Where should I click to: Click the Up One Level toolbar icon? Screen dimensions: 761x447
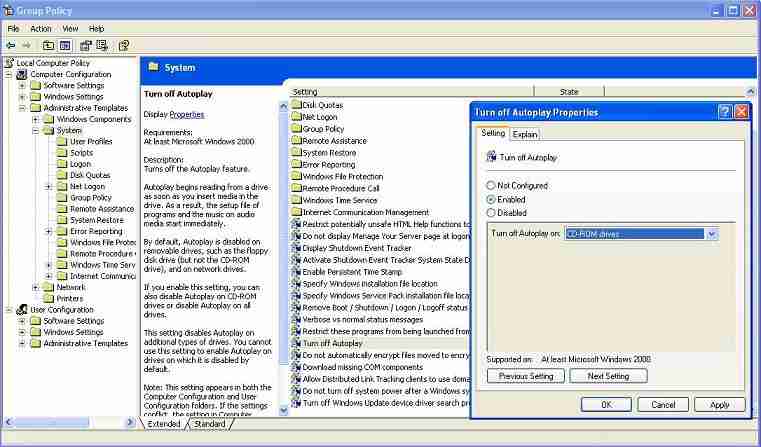(x=48, y=45)
